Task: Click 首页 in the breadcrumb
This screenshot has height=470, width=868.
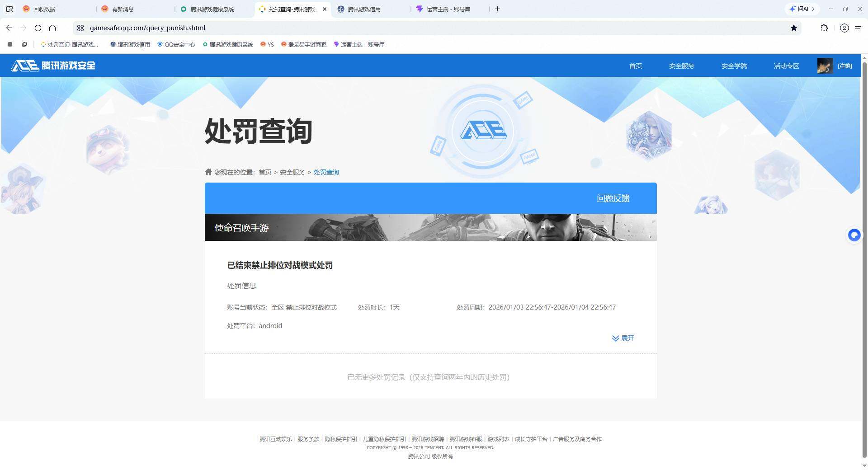Action: [x=265, y=172]
